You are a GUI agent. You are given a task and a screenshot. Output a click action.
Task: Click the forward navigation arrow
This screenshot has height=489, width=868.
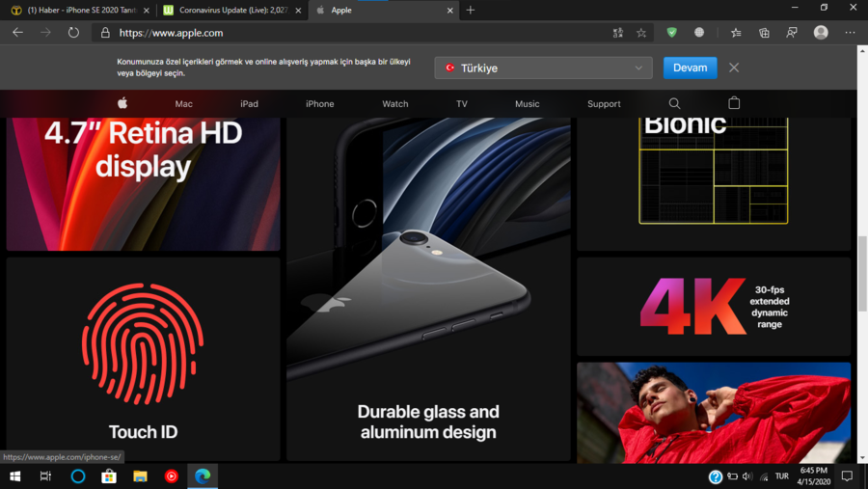click(x=45, y=33)
